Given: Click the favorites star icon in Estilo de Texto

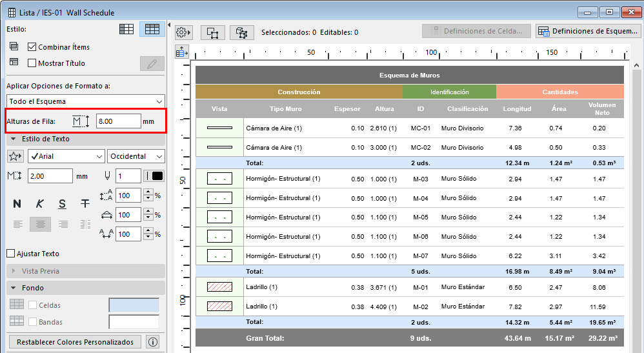Looking at the screenshot, I should (15, 156).
